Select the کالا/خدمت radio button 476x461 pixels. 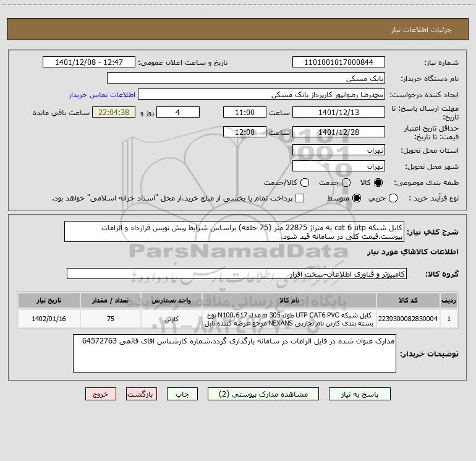click(305, 183)
